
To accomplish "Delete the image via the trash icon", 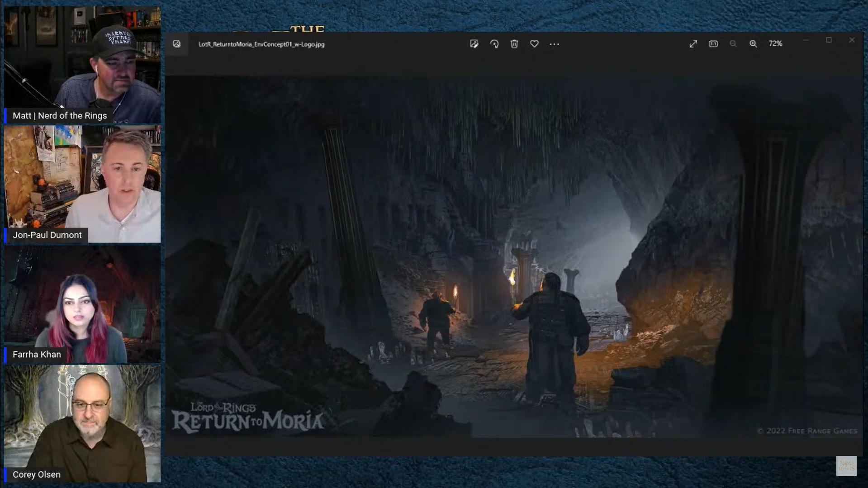I will [x=514, y=44].
